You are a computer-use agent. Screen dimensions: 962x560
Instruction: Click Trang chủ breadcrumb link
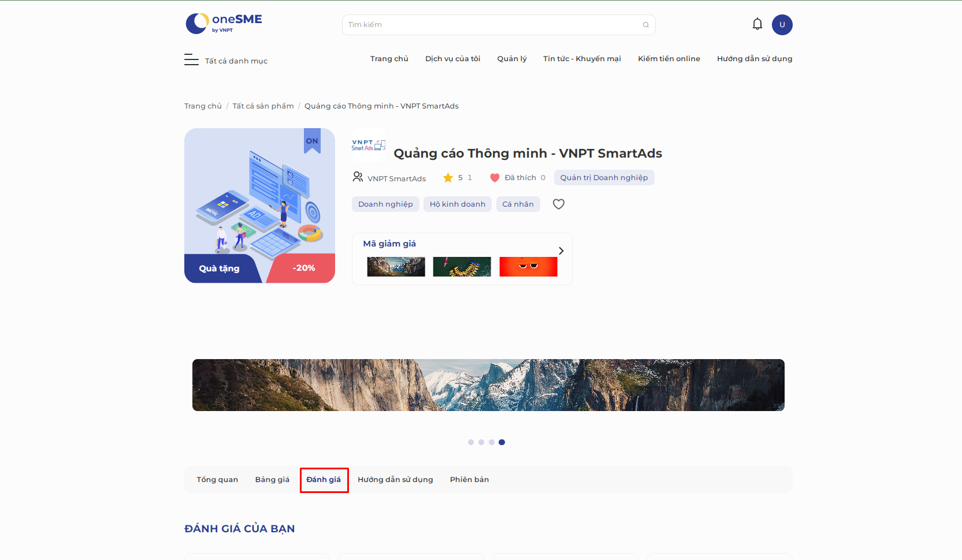[x=203, y=106]
